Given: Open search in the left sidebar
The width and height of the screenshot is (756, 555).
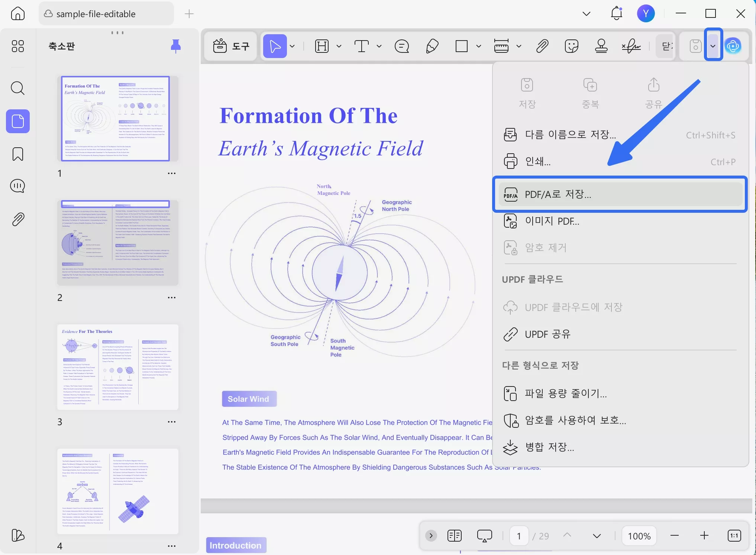Looking at the screenshot, I should pos(17,88).
